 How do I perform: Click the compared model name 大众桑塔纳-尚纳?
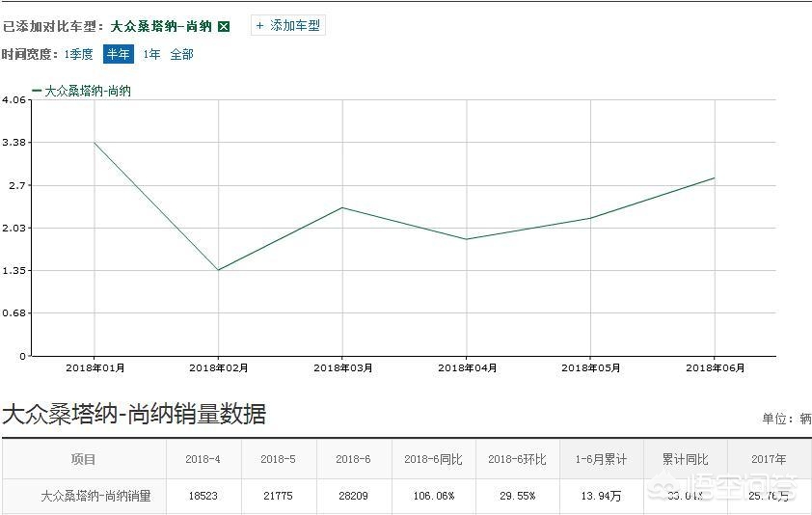[161, 26]
